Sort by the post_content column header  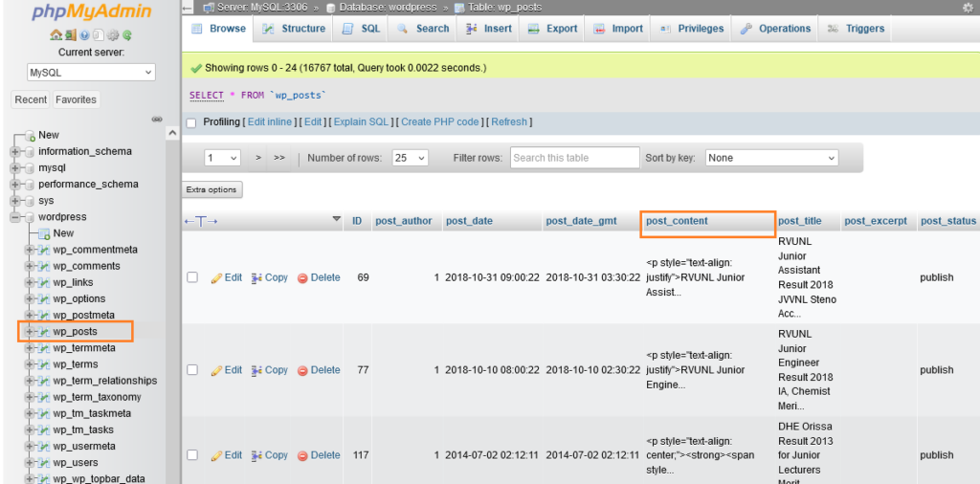point(677,221)
